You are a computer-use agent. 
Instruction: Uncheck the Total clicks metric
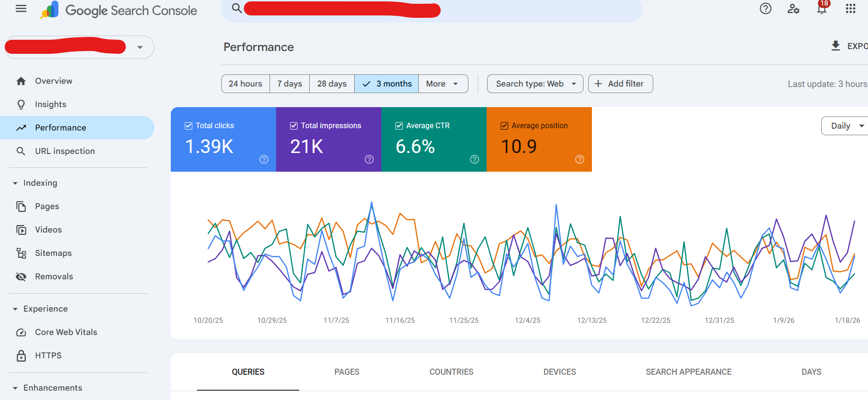[x=189, y=126]
